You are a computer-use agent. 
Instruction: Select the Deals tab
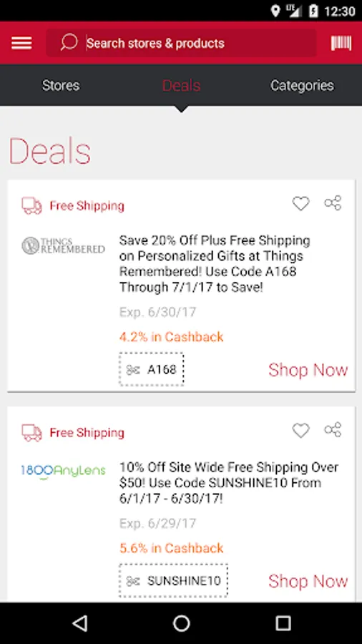[181, 85]
